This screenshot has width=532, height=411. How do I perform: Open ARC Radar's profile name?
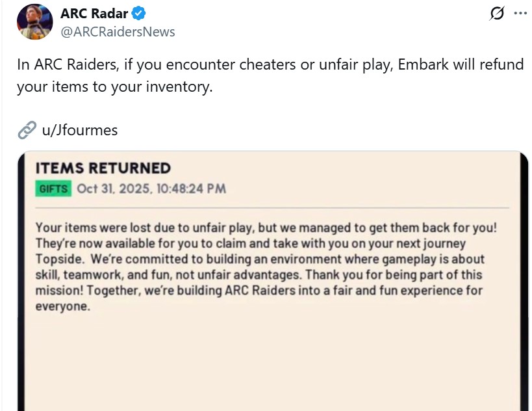coord(92,12)
